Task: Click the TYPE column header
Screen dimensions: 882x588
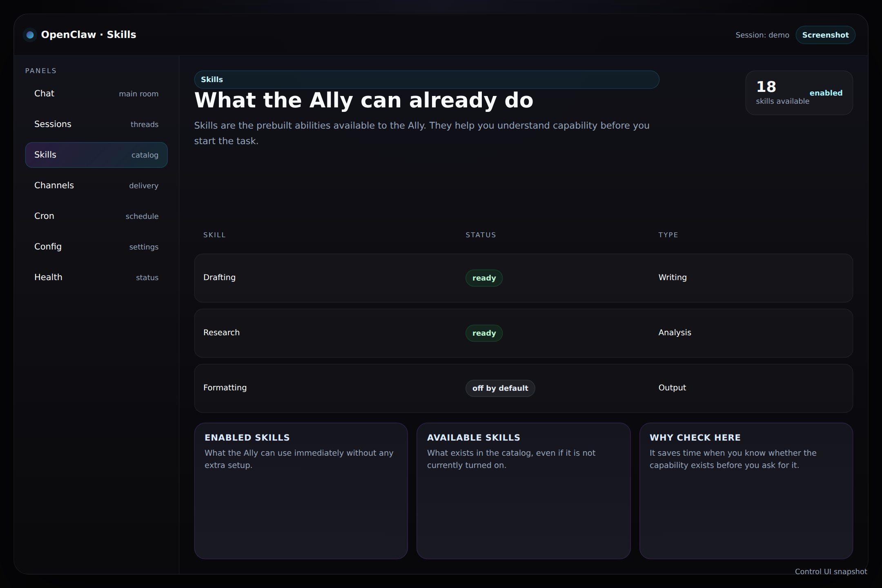Action: click(x=668, y=235)
